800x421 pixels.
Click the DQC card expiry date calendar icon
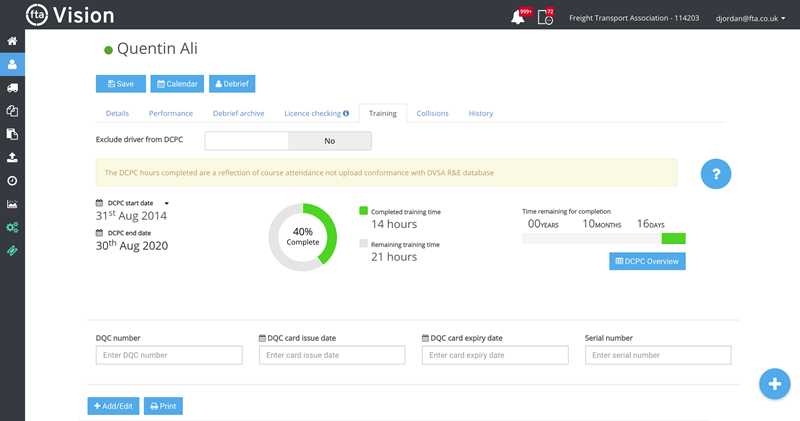[425, 338]
